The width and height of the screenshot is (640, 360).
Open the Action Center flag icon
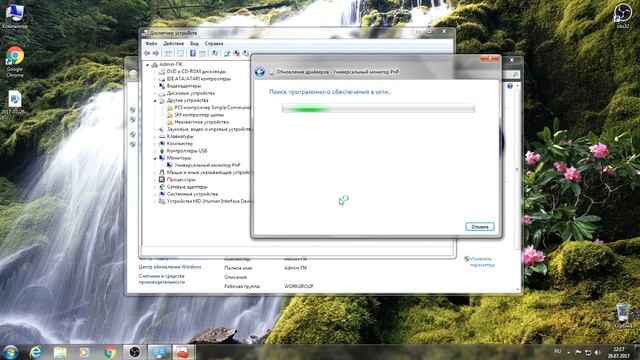(578, 352)
